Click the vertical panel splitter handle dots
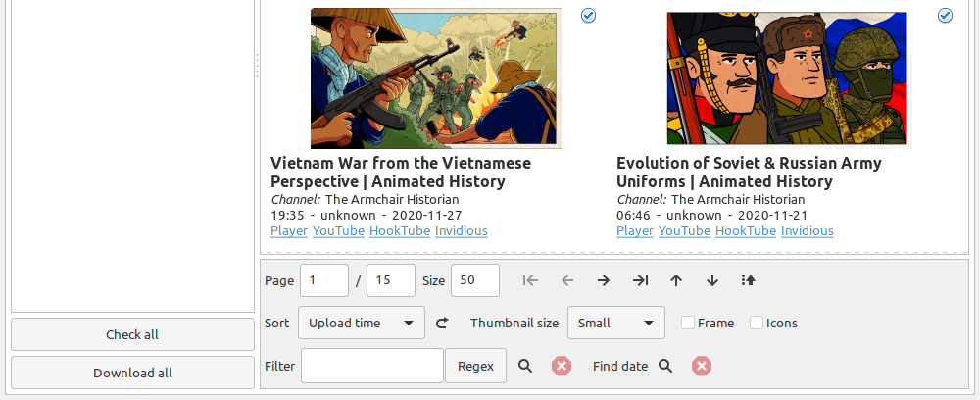Screen dimensions: 980x400 click(257, 65)
